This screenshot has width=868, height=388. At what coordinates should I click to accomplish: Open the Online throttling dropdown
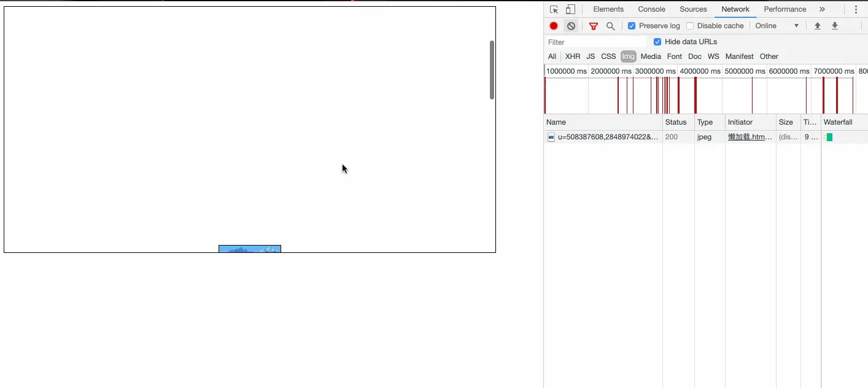pos(777,26)
